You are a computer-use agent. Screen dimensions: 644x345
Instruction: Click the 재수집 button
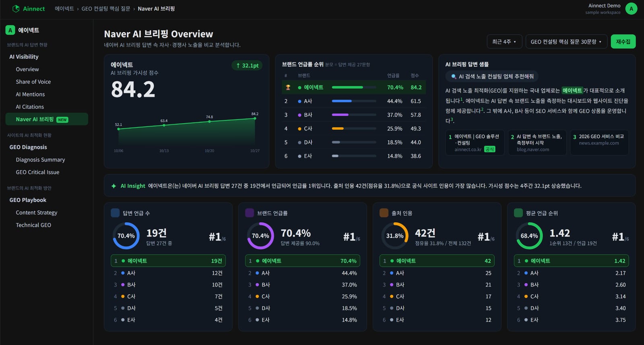[623, 41]
